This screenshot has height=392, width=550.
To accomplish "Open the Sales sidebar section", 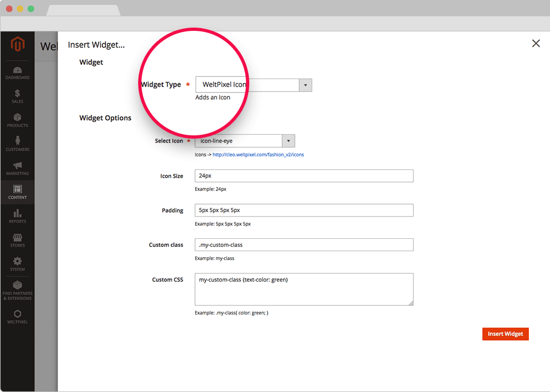I will coord(17,96).
